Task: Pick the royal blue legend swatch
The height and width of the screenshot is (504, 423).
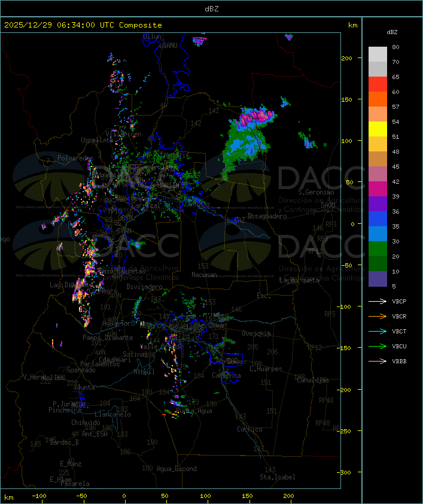Action: pos(378,219)
